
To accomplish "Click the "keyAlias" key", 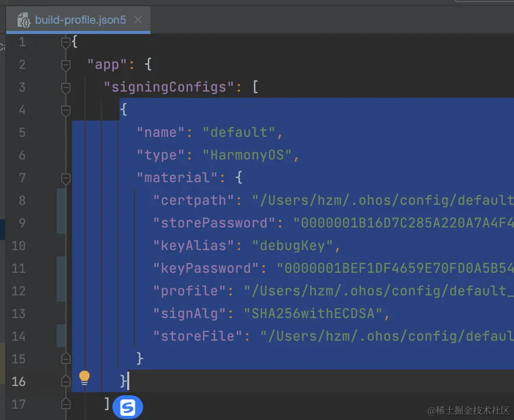I will click(x=194, y=246).
